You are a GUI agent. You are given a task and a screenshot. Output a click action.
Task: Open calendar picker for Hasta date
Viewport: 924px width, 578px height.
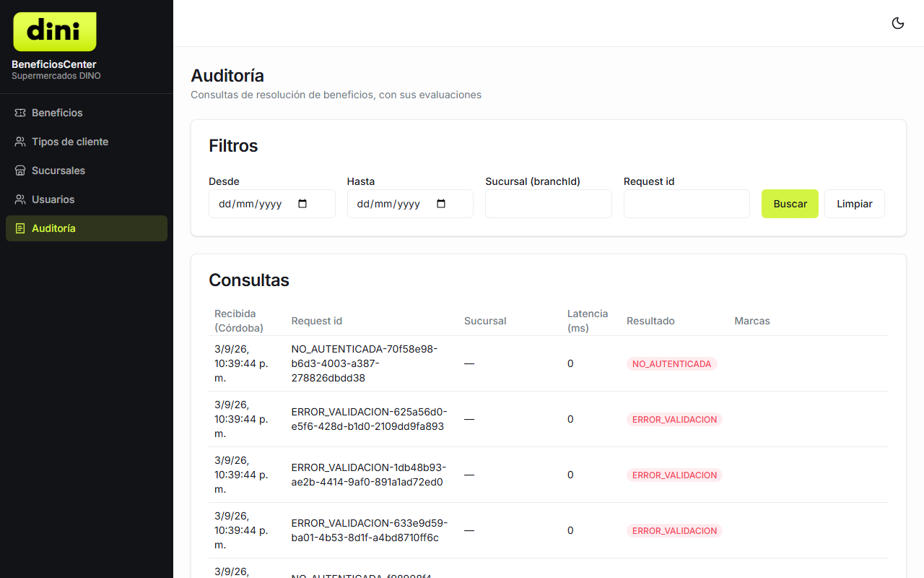click(441, 204)
